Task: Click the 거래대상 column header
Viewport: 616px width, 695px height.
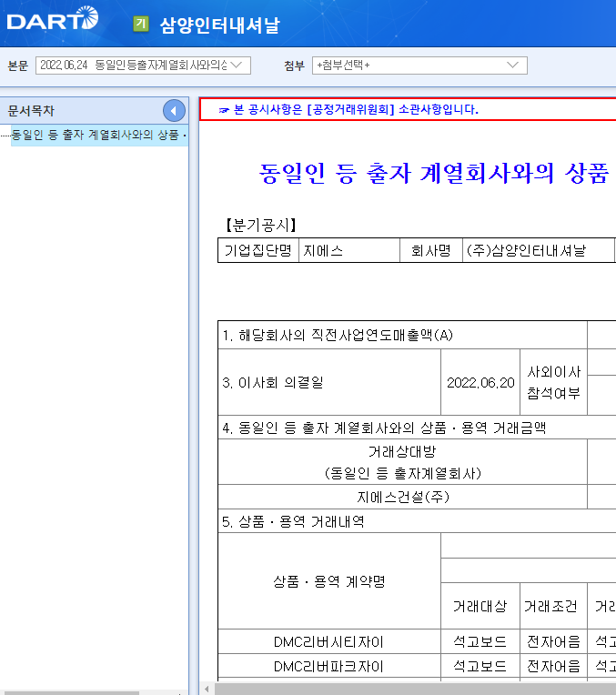Action: 480,606
